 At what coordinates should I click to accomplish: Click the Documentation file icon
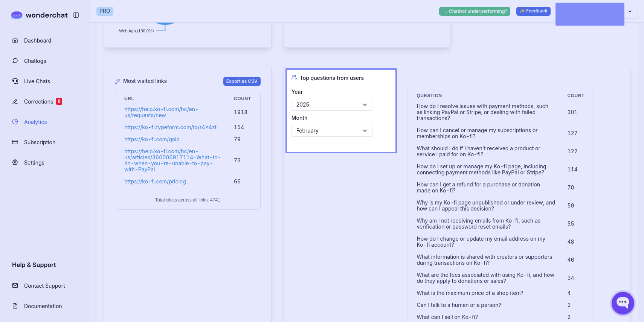[x=15, y=306]
